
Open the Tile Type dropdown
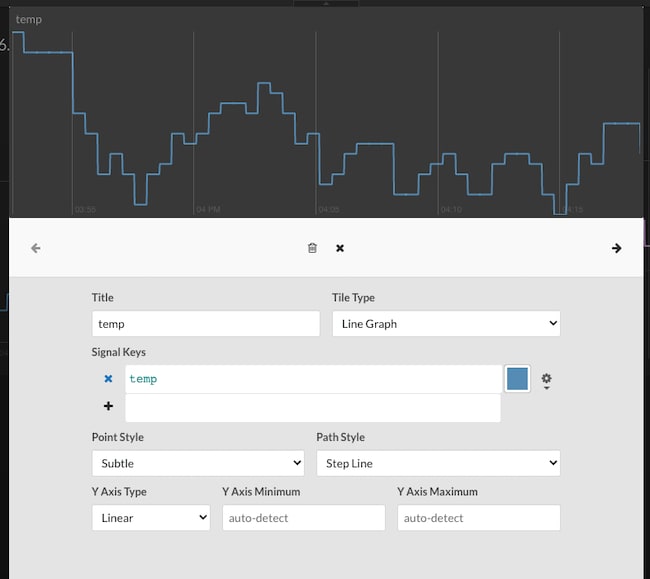[446, 323]
